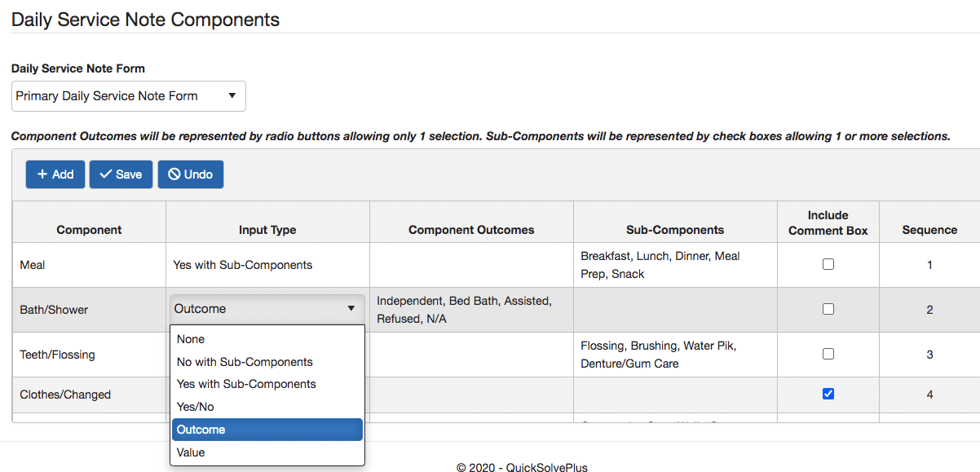This screenshot has height=472, width=980.
Task: Open the Daily Service Note Form dropdown
Action: pyautogui.click(x=128, y=96)
